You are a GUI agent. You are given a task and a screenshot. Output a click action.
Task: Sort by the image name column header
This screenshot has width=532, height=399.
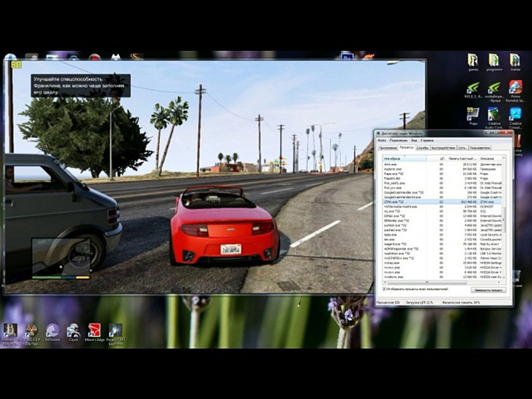click(405, 158)
